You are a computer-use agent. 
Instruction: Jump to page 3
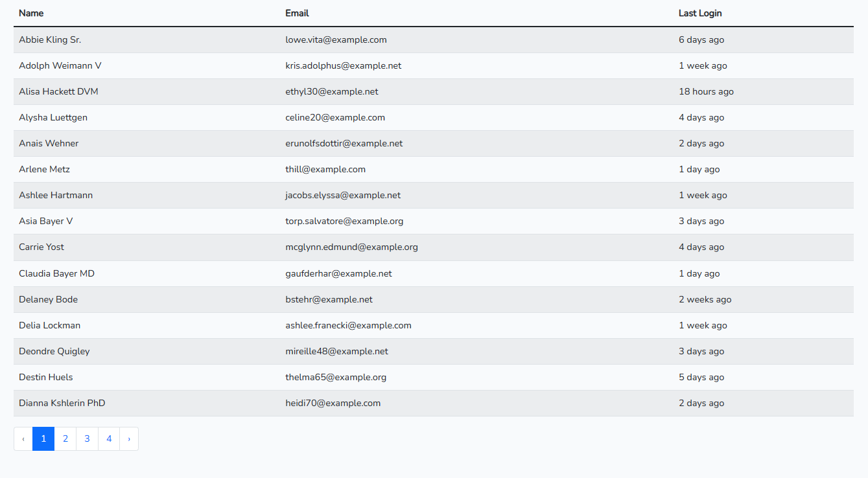(87, 438)
